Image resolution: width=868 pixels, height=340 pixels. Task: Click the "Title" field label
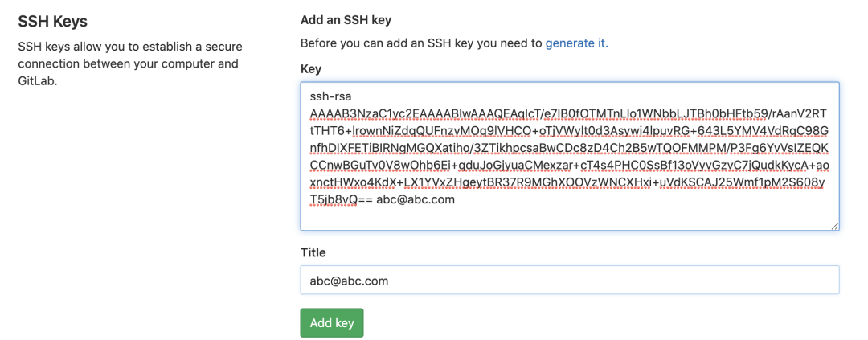coord(313,252)
